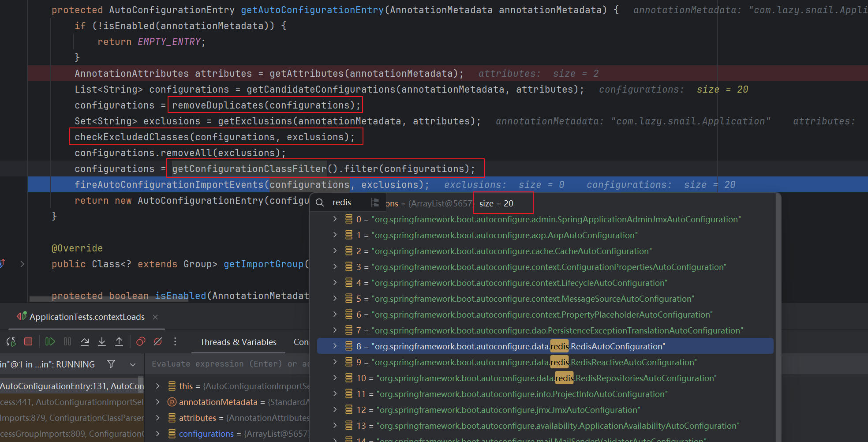Click fireAutoConfigurationImportEvents method call

click(x=169, y=185)
